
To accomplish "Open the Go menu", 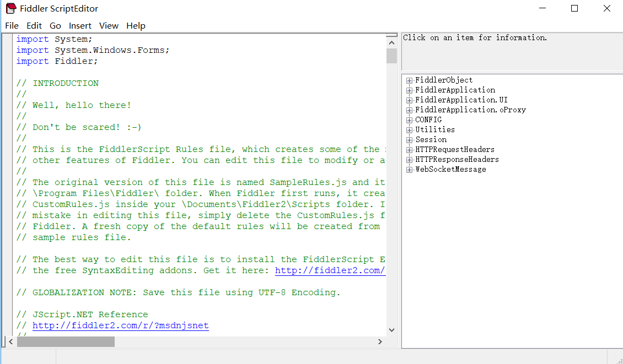I will coord(55,25).
